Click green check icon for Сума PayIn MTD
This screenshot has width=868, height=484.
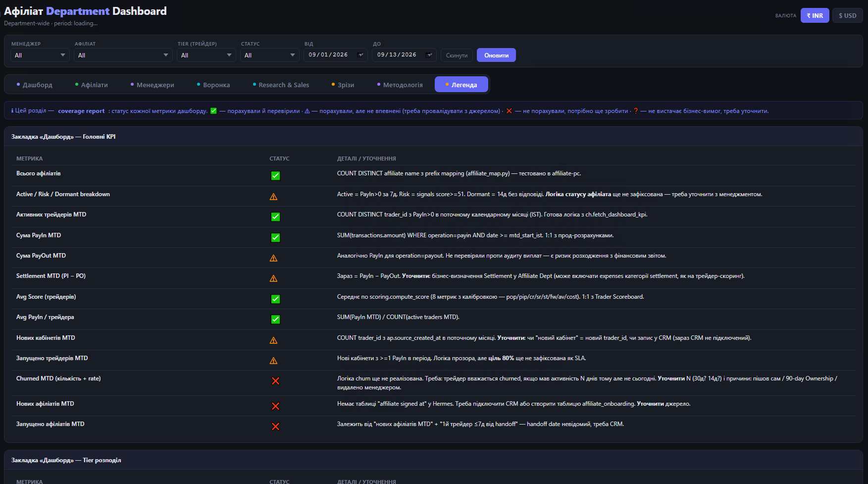click(276, 238)
